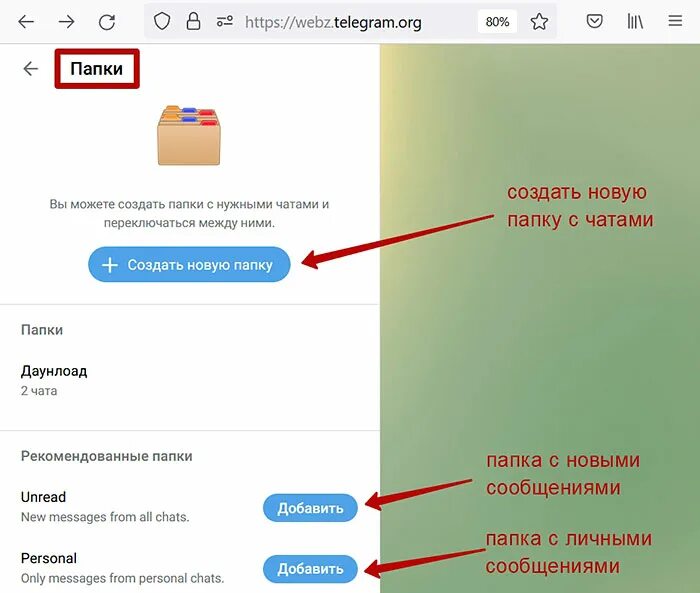Open the tracking protection shield icon
This screenshot has width=700, height=593.
(x=162, y=21)
